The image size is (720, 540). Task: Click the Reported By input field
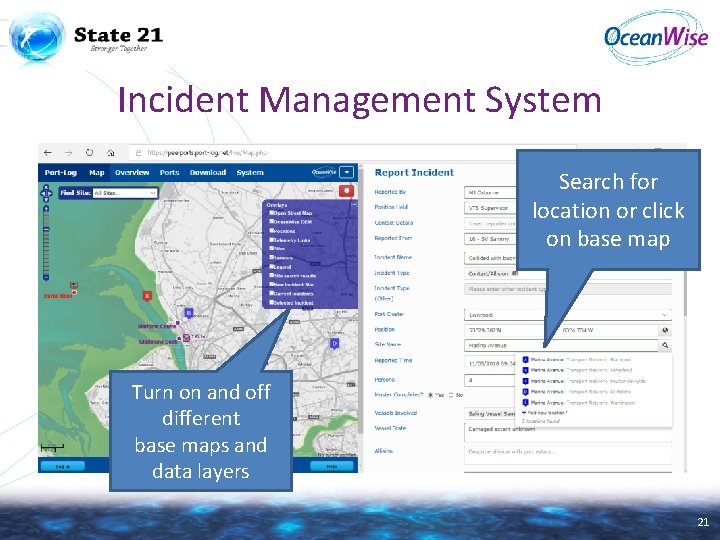(x=490, y=193)
